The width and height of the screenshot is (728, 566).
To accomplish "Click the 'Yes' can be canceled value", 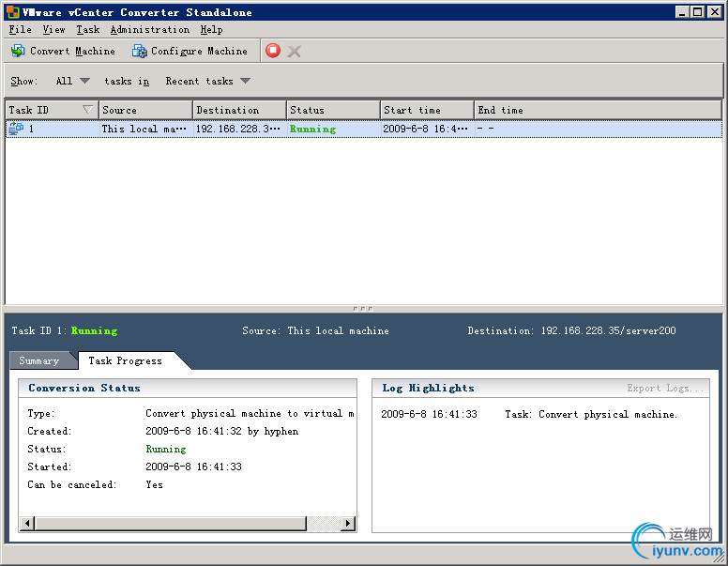I will pyautogui.click(x=154, y=484).
